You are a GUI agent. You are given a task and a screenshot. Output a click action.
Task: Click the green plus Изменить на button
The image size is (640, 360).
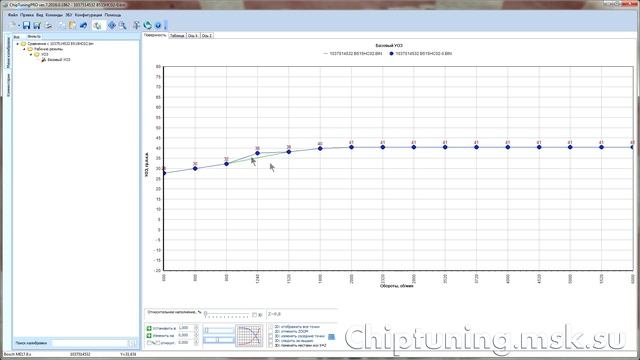(149, 336)
